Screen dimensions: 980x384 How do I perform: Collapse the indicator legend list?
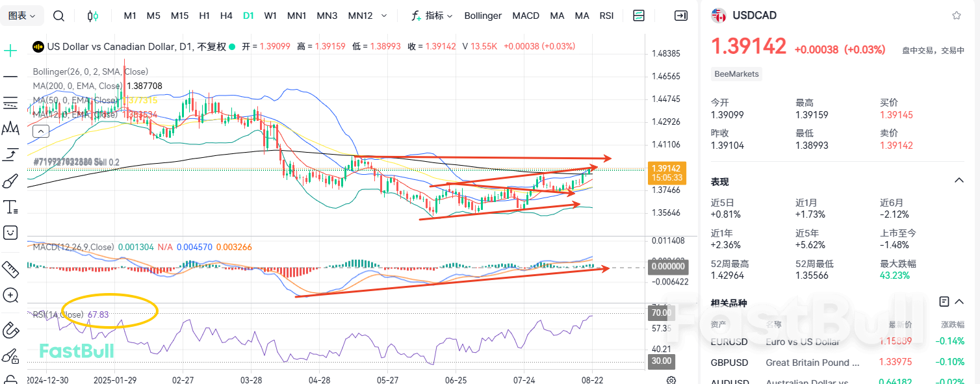40,131
